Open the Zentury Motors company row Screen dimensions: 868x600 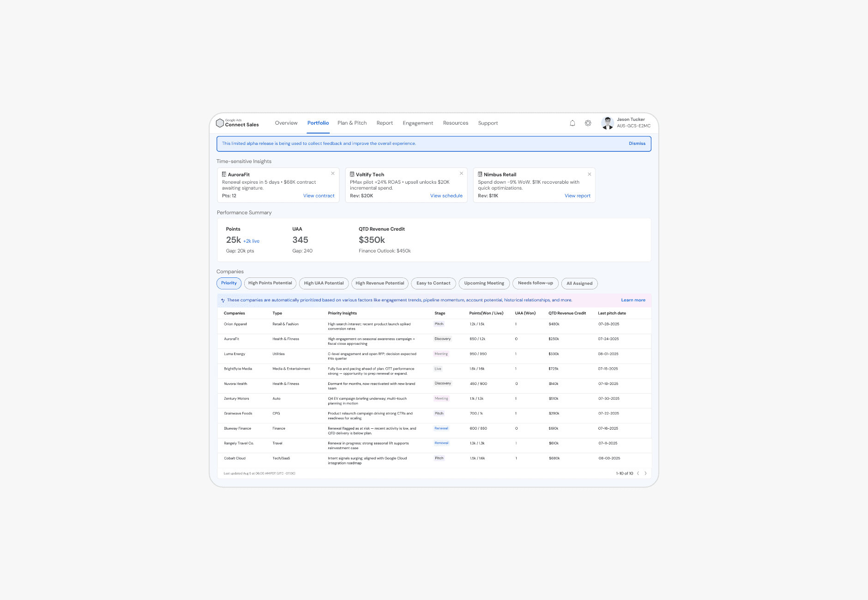click(x=434, y=401)
